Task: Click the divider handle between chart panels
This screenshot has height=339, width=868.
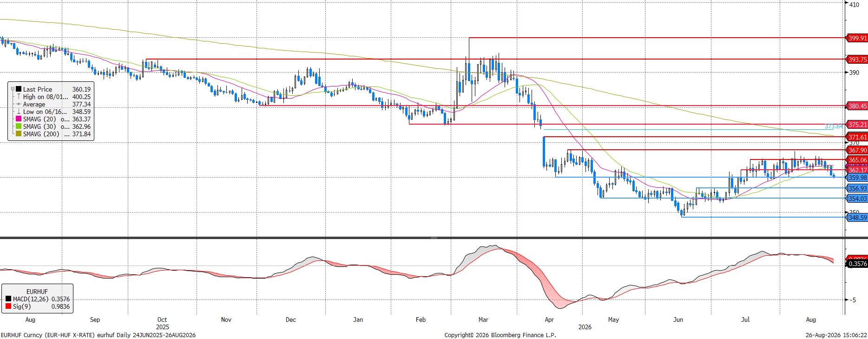Action: [434, 238]
